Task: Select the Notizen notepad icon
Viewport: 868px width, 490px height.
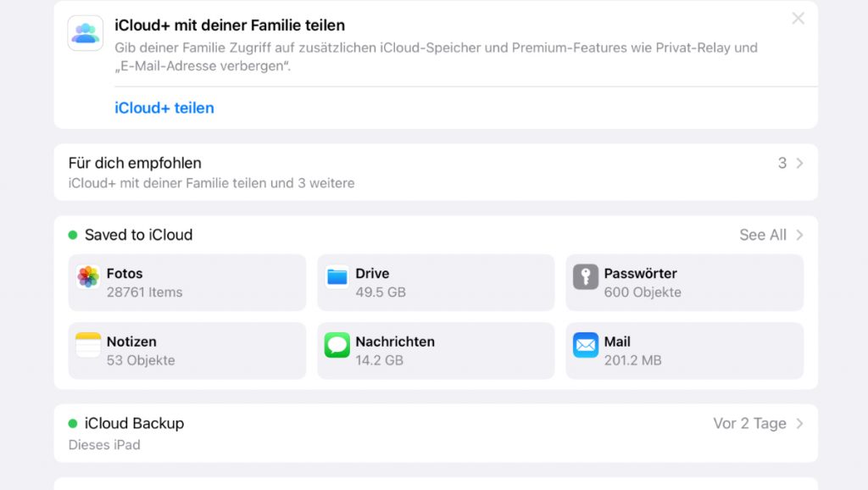Action: click(88, 345)
